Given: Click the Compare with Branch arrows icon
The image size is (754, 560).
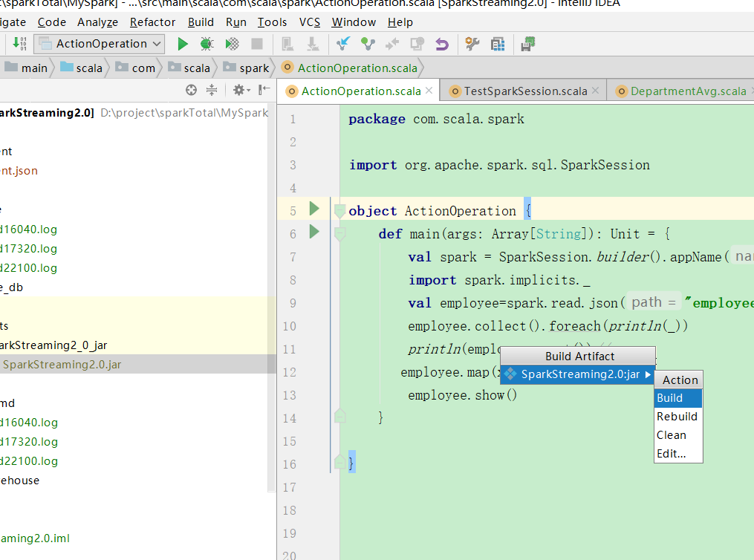Looking at the screenshot, I should point(392,44).
